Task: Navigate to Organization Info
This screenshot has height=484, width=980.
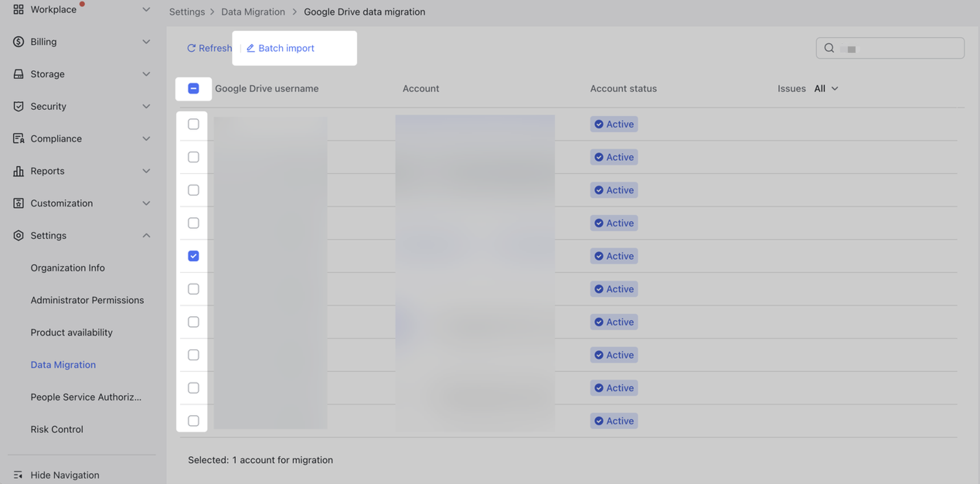Action: pos(68,268)
